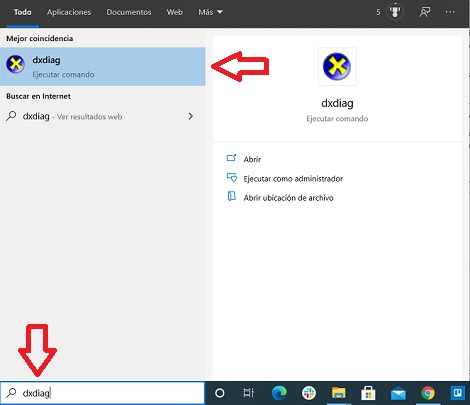The width and height of the screenshot is (470, 405).
Task: Click the file location folder icon
Action: (231, 196)
